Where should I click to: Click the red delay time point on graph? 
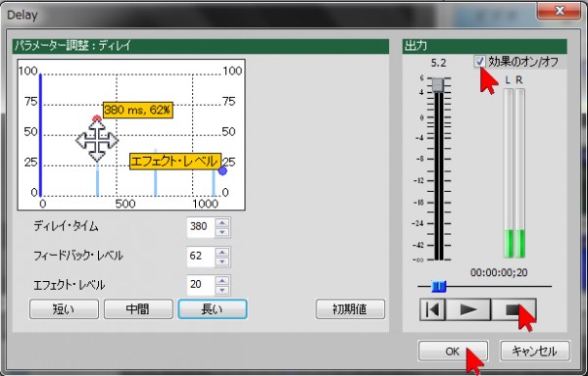point(97,119)
